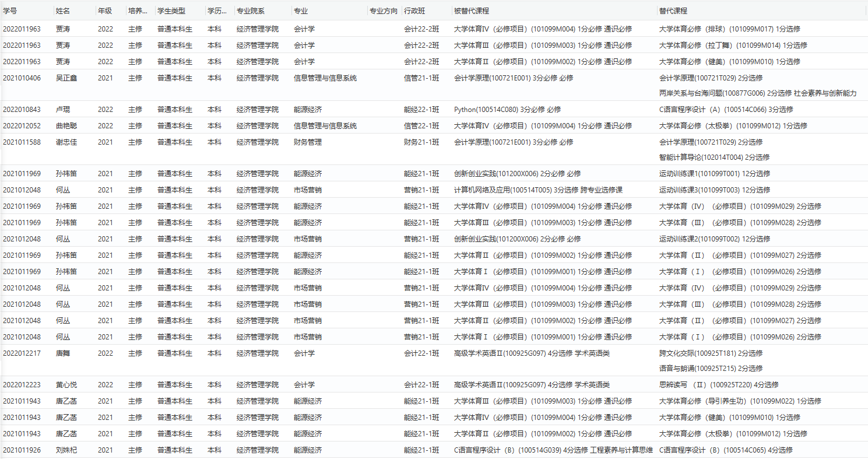Click the 专业院系 column header
The image size is (868, 459).
pyautogui.click(x=251, y=11)
